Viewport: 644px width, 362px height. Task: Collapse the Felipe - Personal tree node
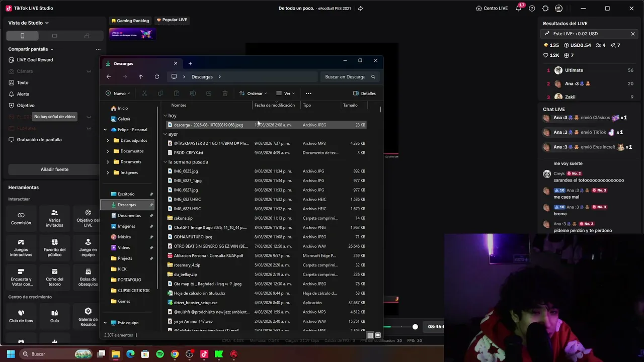coord(105,130)
